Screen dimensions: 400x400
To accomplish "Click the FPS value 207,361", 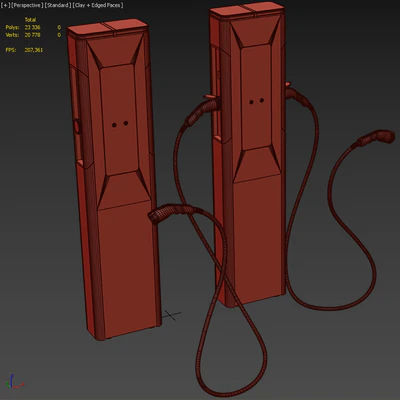I will coord(34,50).
